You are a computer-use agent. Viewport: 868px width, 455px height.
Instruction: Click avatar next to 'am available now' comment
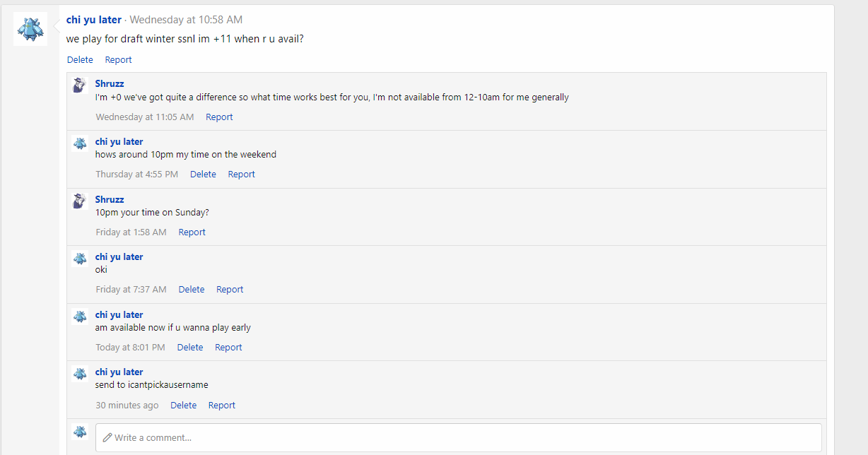[80, 317]
